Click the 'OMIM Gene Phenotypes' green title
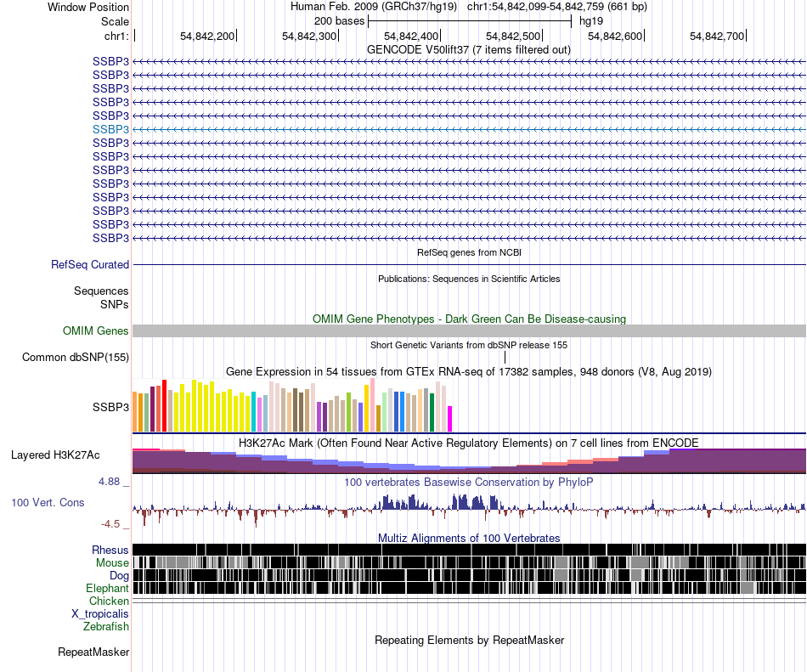 point(469,319)
